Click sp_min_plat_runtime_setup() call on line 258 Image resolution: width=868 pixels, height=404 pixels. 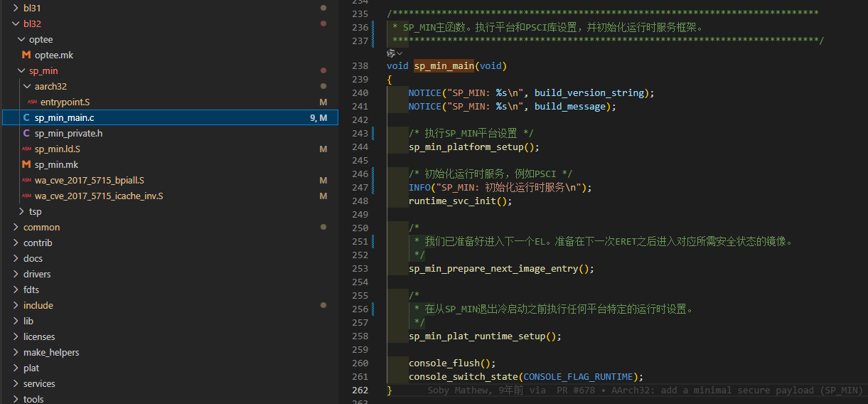point(485,336)
